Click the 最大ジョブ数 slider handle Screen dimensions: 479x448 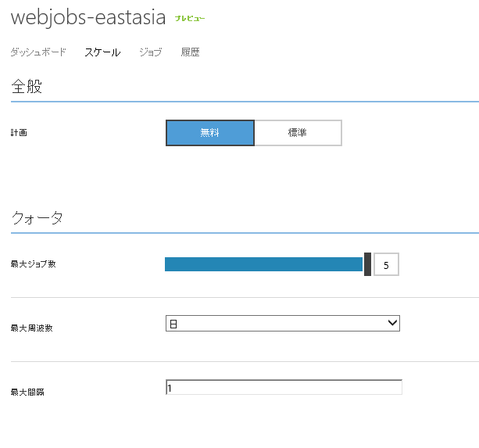point(367,264)
